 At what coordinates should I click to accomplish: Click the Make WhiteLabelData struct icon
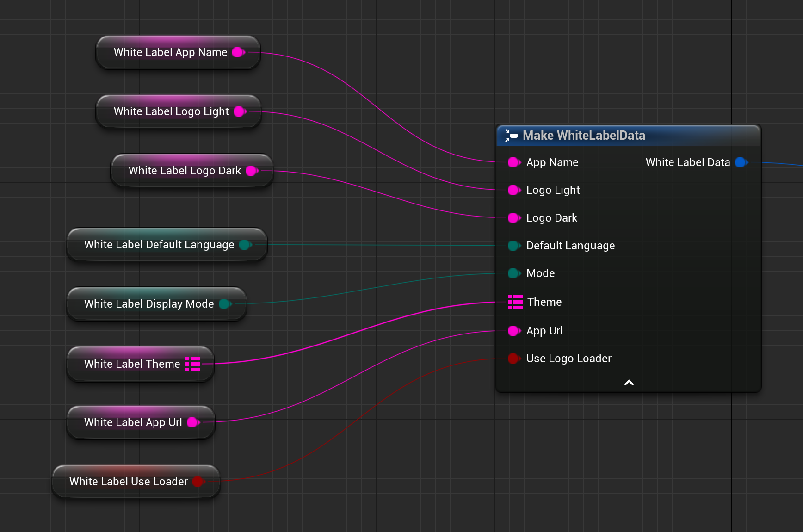click(x=511, y=136)
